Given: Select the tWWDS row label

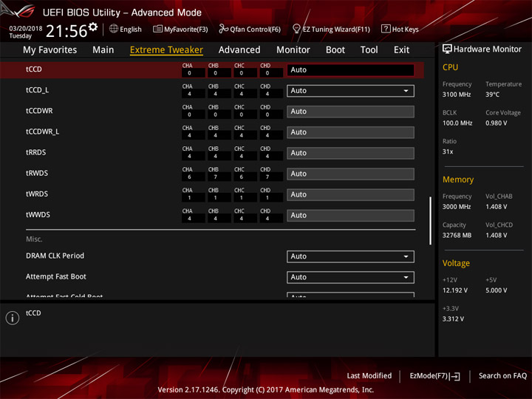Looking at the screenshot, I should (x=38, y=215).
